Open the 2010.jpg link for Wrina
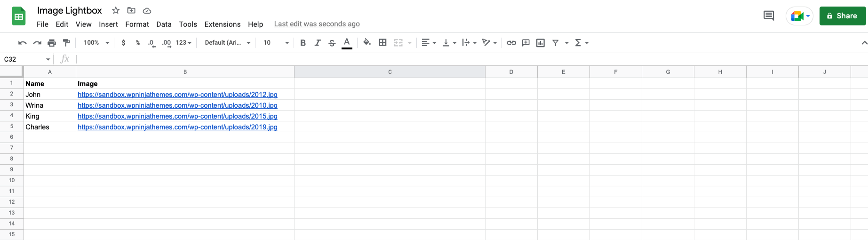The height and width of the screenshot is (240, 868). click(x=177, y=105)
